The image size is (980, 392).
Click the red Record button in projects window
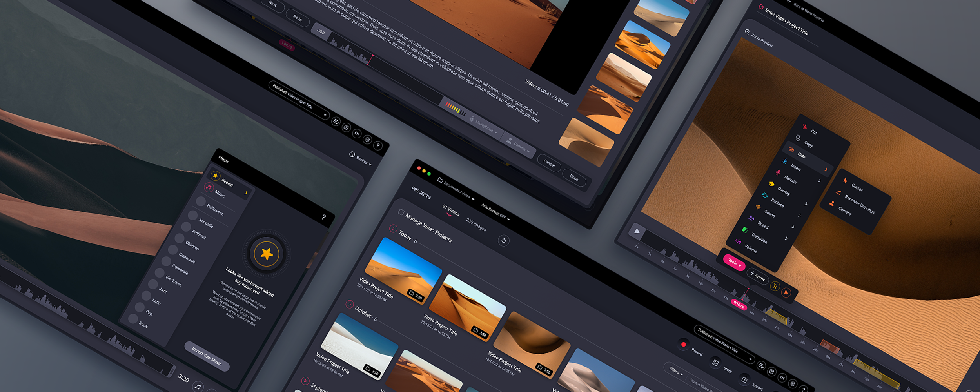click(x=683, y=344)
